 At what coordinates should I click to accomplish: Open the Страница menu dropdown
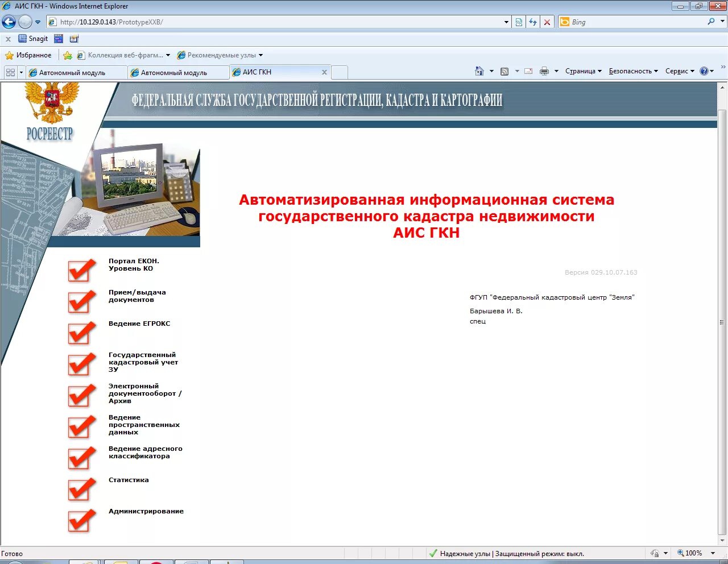coord(584,71)
